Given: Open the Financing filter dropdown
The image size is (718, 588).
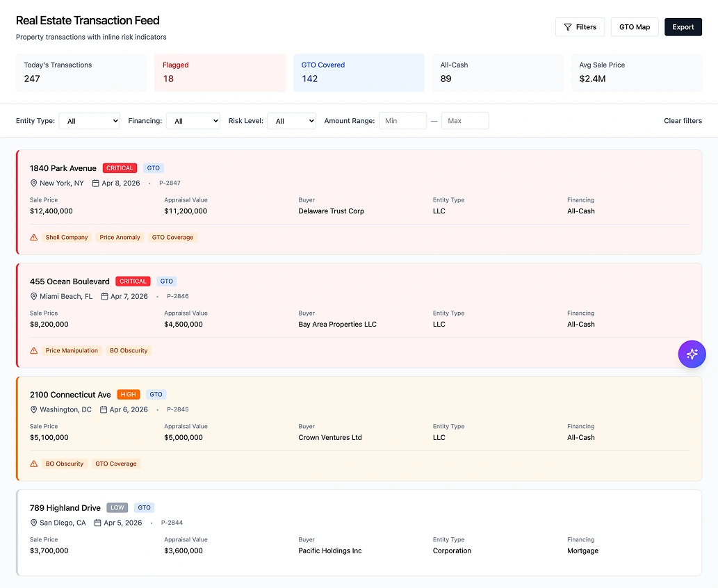Looking at the screenshot, I should pos(193,120).
